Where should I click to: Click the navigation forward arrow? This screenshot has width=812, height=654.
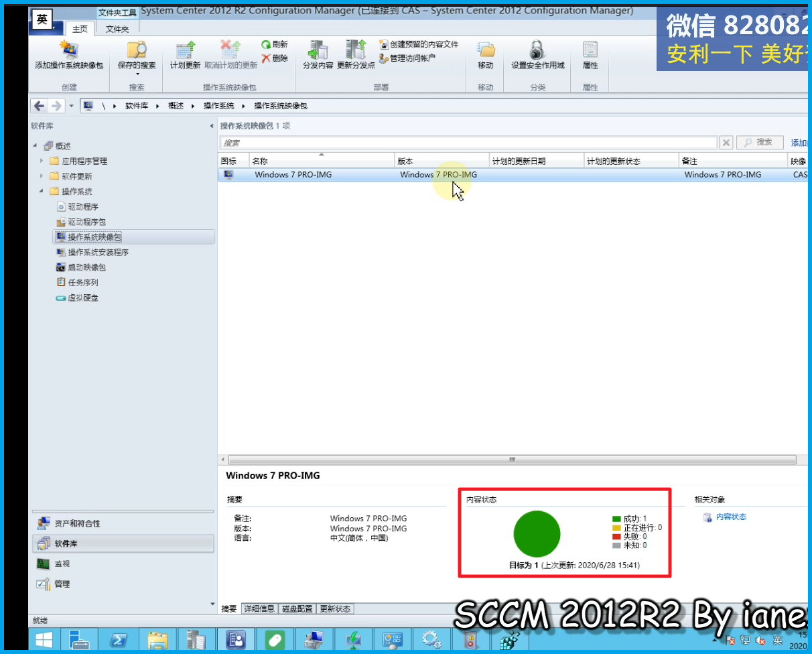56,106
